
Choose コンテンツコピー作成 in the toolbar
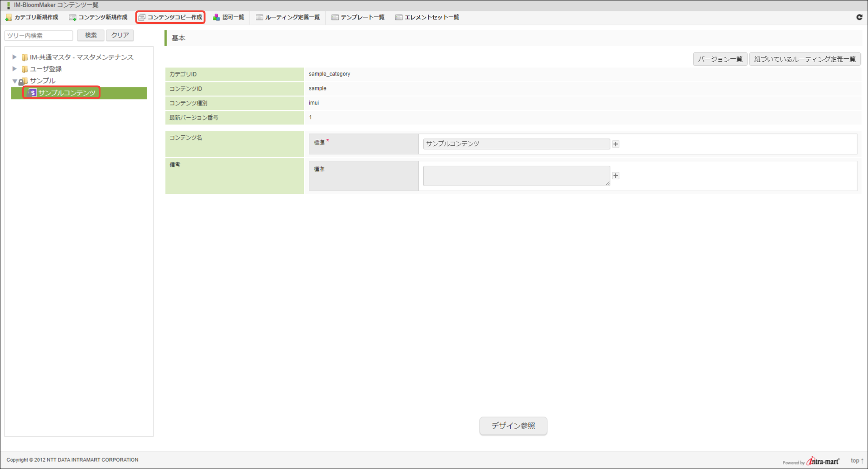(171, 18)
